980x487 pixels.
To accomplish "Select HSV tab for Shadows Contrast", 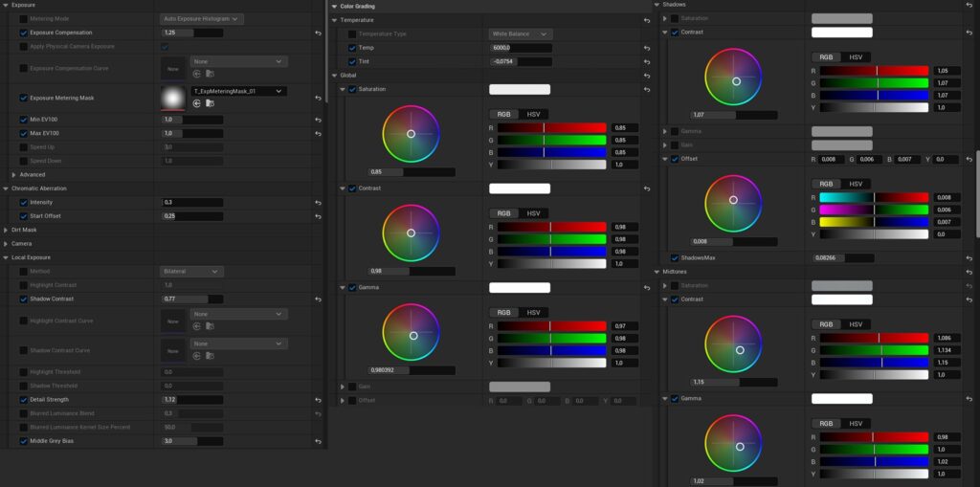I will pyautogui.click(x=856, y=57).
